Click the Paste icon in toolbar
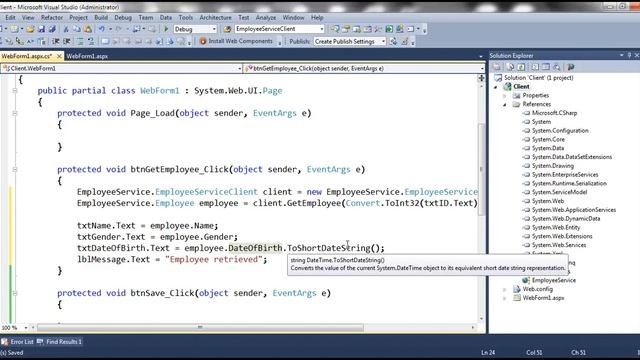This screenshot has height=360, width=640. [87, 29]
